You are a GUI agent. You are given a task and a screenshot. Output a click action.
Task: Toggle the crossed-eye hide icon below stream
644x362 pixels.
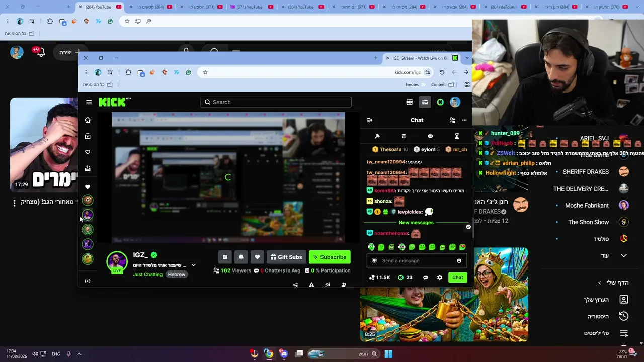(328, 285)
